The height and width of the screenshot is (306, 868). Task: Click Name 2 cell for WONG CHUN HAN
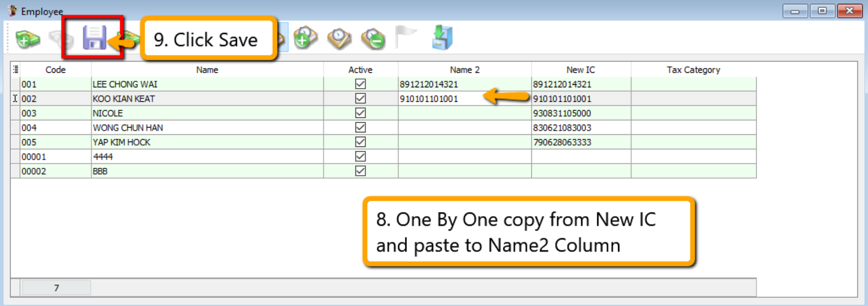point(464,128)
